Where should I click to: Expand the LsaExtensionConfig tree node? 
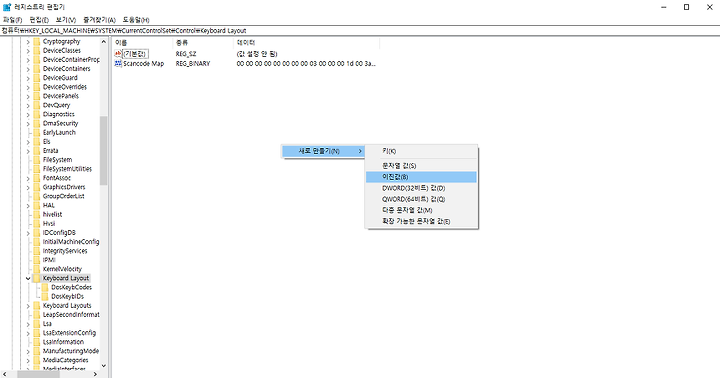28,333
